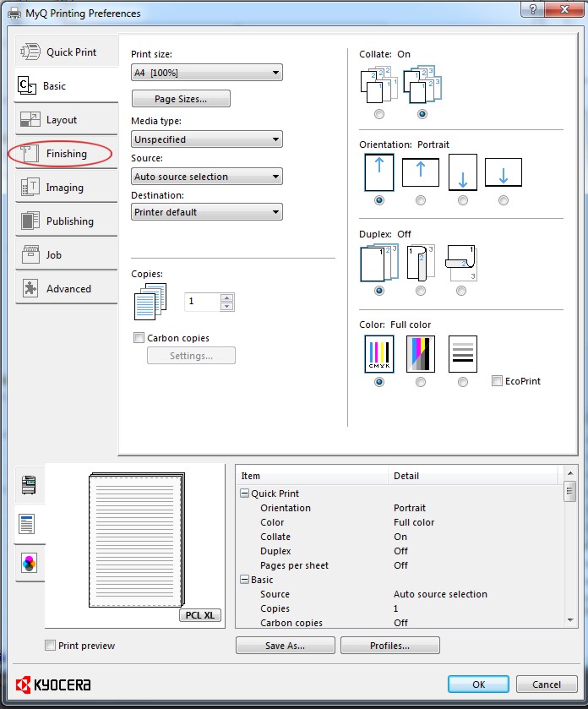
Task: Click the full color CMYK icon
Action: [x=378, y=353]
